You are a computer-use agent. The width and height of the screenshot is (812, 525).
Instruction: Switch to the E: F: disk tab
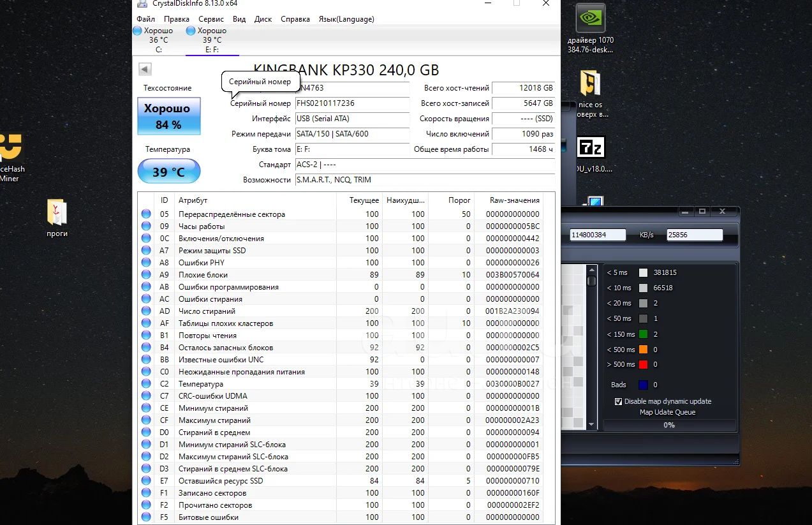[x=212, y=40]
